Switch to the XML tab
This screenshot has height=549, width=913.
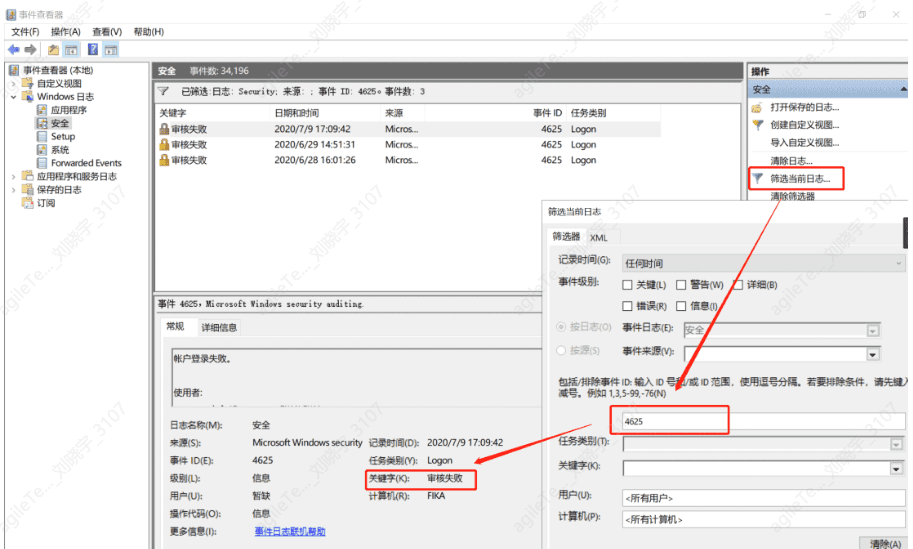pos(599,238)
